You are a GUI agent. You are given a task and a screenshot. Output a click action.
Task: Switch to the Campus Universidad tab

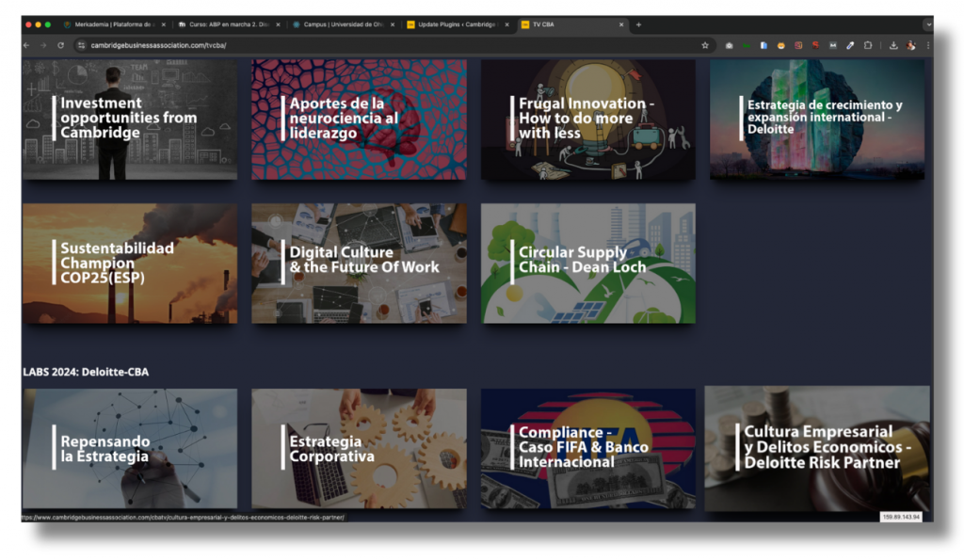343,24
